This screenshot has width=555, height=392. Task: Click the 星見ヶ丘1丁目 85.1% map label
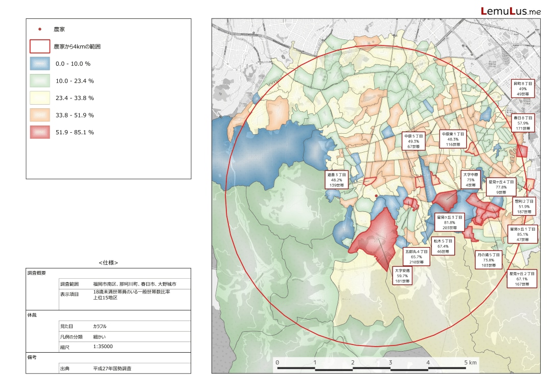point(523,234)
